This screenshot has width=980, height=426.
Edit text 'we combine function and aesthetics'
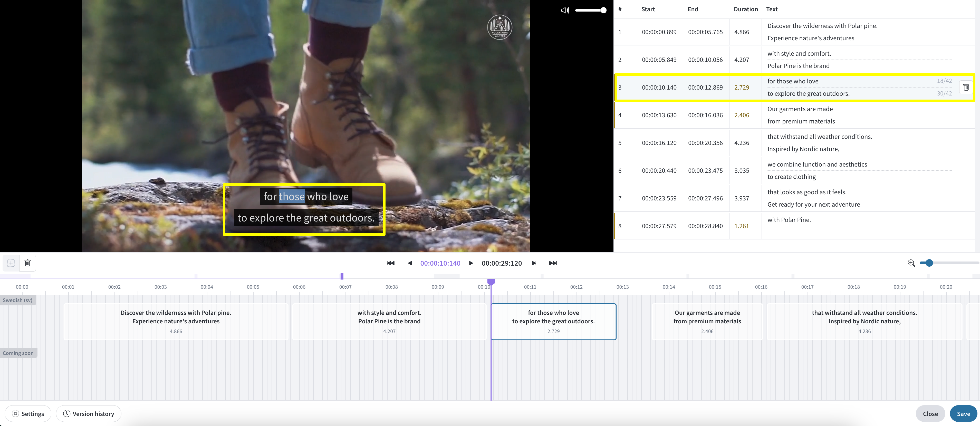click(x=817, y=164)
